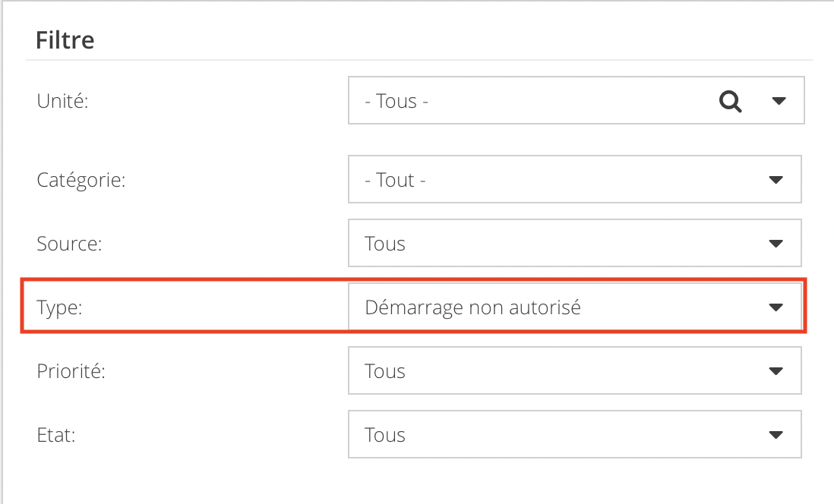The width and height of the screenshot is (834, 504).
Task: Open the Etat dropdown list
Action: (x=574, y=434)
